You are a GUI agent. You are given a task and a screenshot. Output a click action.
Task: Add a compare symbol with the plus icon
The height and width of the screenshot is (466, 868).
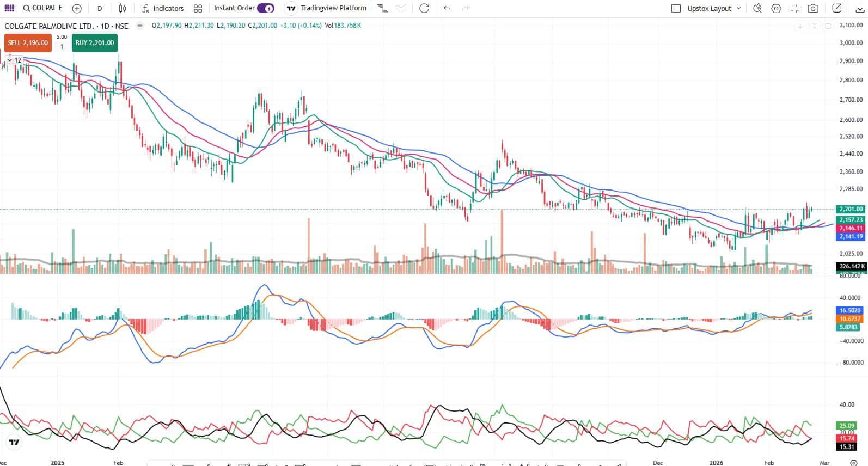tap(77, 8)
